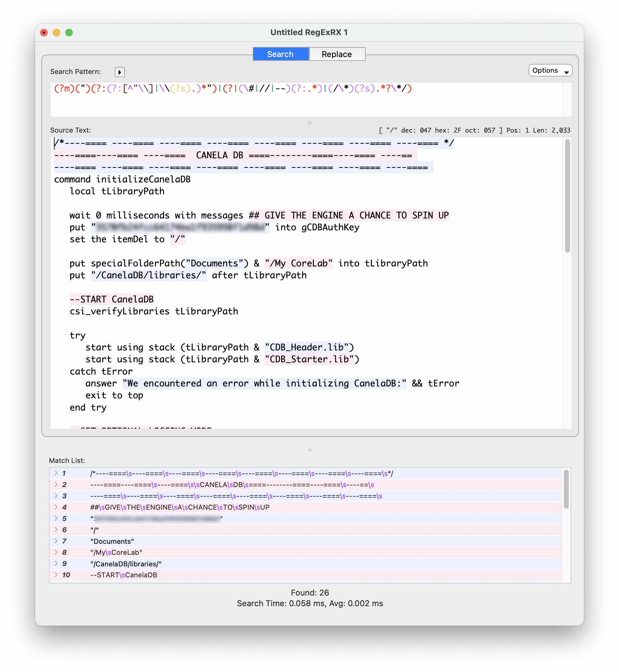Expand match 10 --START CanelaDB chevron
619x672 pixels.
[56, 575]
